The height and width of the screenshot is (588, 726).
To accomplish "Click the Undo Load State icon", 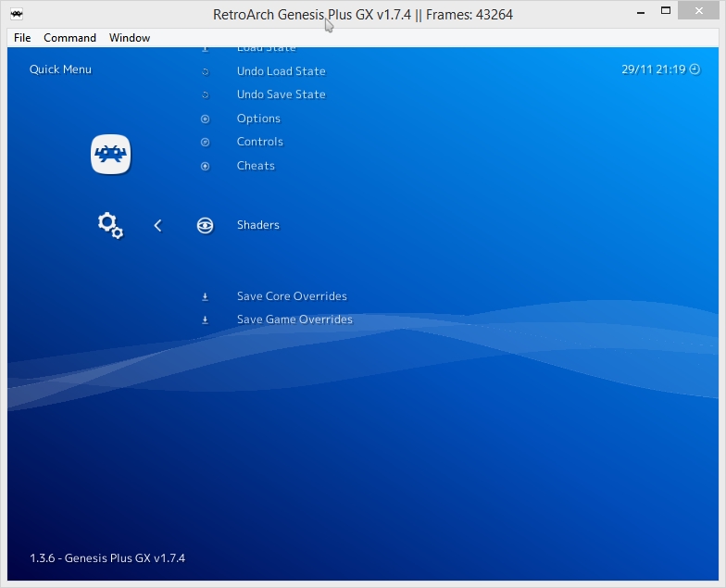I will [x=206, y=72].
